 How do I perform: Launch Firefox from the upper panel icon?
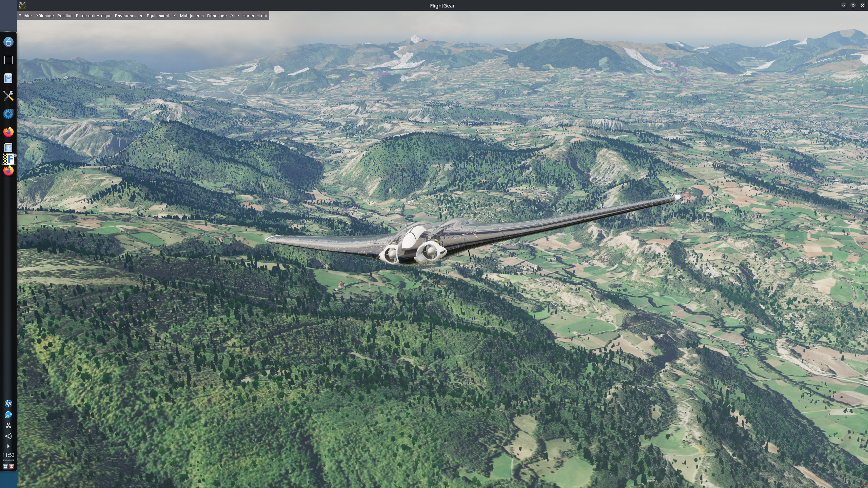pyautogui.click(x=8, y=131)
